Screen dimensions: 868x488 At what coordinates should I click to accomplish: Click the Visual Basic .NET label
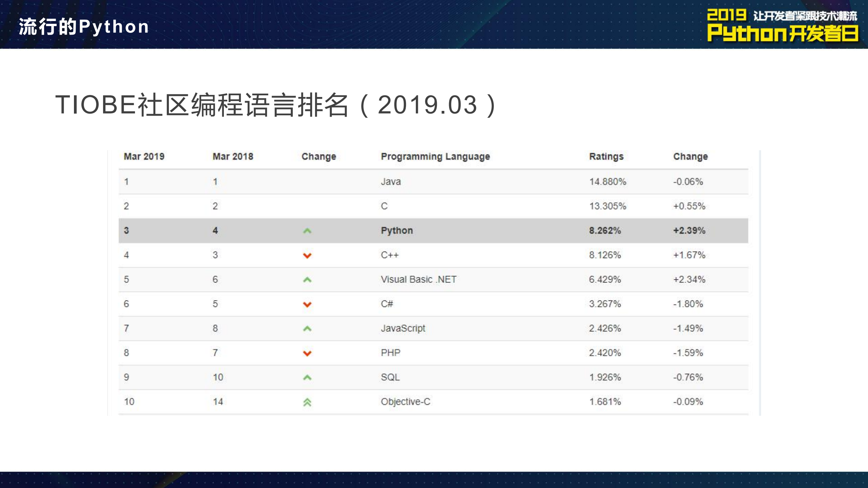pyautogui.click(x=418, y=279)
